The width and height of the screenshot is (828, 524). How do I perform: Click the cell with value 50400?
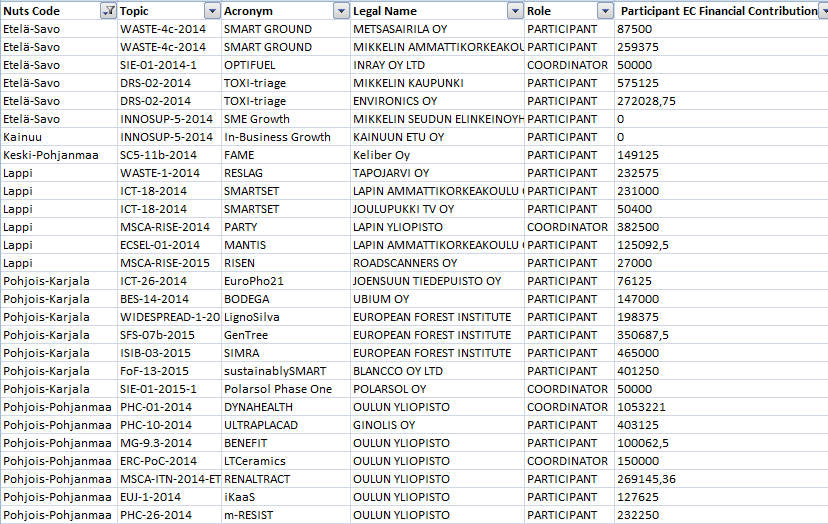click(x=721, y=209)
